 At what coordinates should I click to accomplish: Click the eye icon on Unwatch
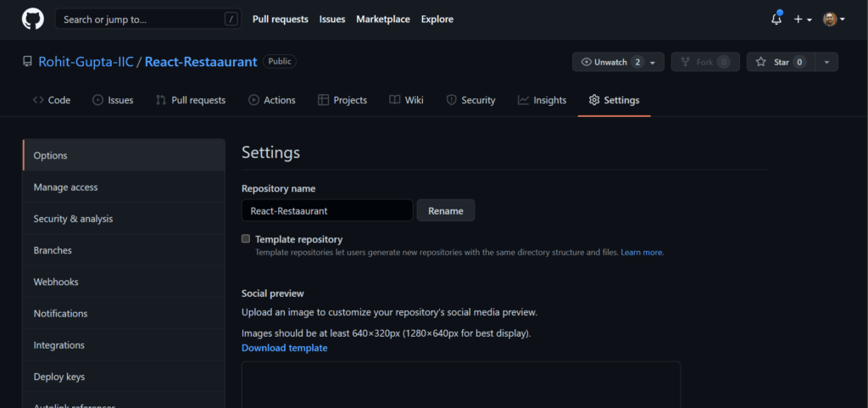[587, 62]
